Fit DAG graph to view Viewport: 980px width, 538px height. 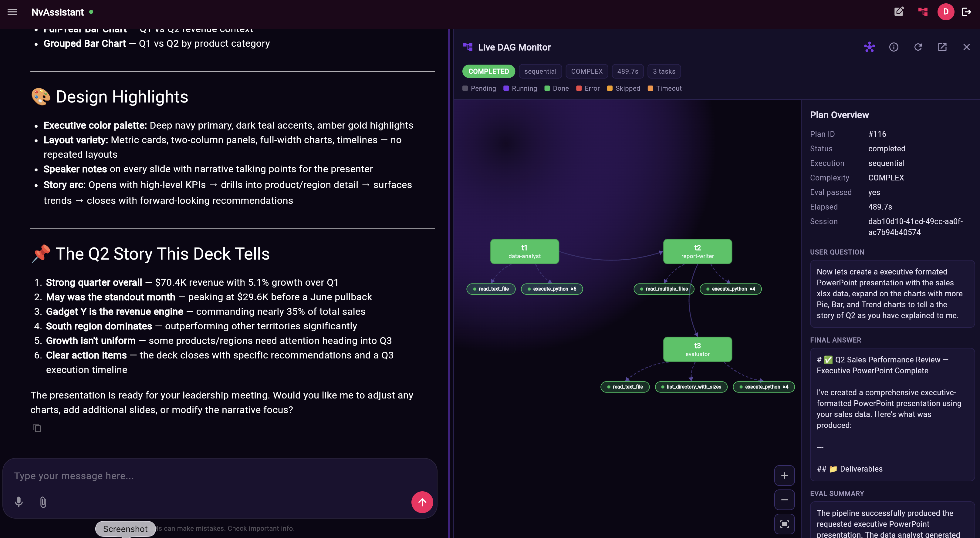pos(785,524)
